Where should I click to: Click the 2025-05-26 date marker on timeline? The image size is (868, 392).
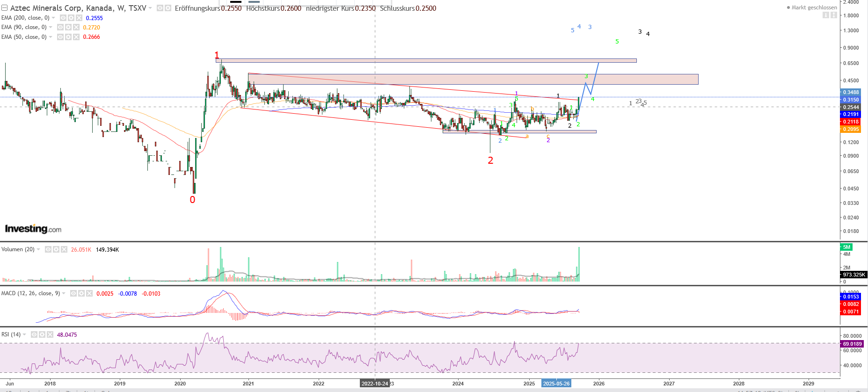[556, 384]
